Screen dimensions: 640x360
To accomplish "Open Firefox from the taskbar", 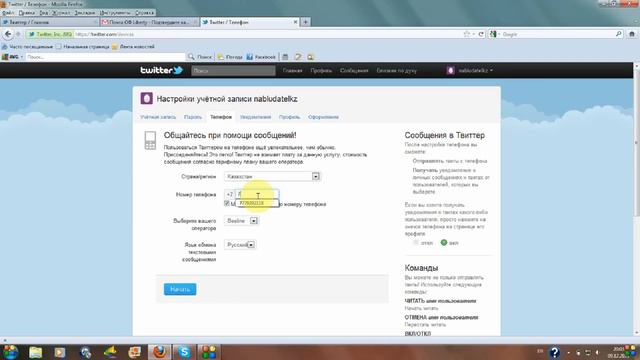I will [159, 352].
